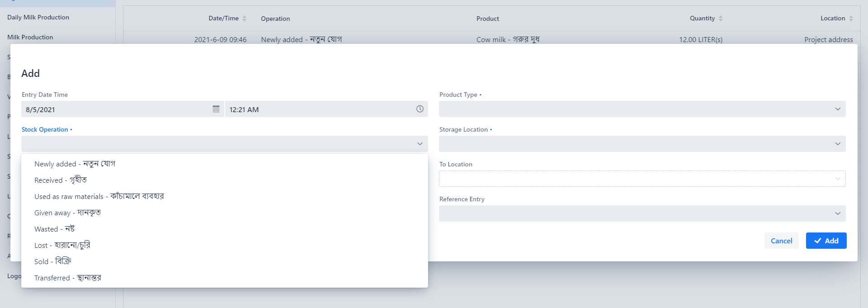This screenshot has height=308, width=868.
Task: Choose the Wasted stock operation
Action: pos(54,229)
